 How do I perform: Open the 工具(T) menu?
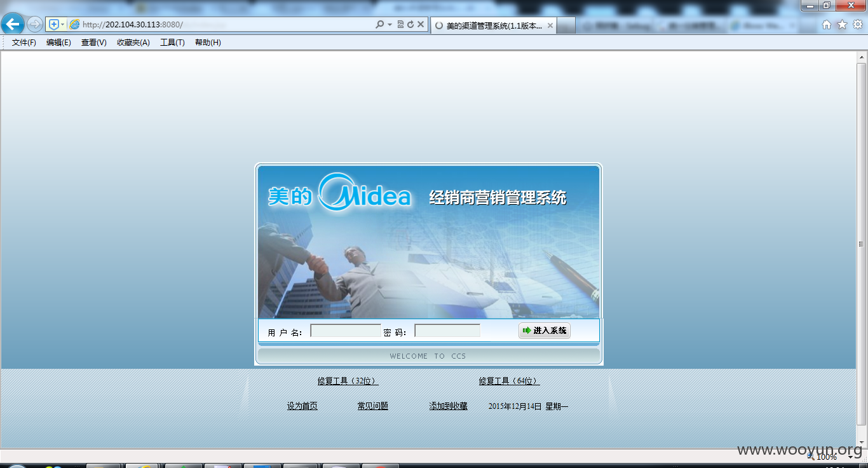click(x=172, y=43)
